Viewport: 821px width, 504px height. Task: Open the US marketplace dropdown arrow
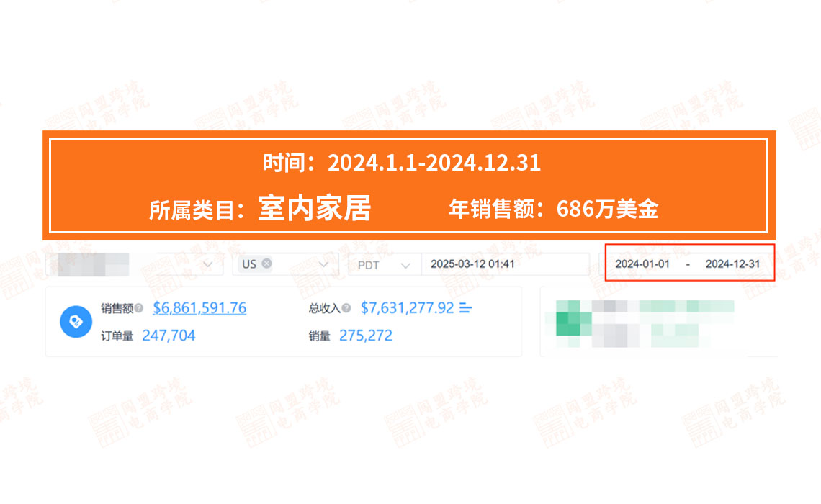[323, 264]
